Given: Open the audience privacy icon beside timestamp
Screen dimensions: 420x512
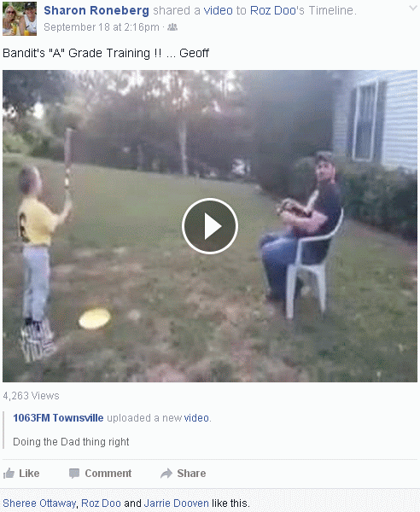Looking at the screenshot, I should 172,27.
